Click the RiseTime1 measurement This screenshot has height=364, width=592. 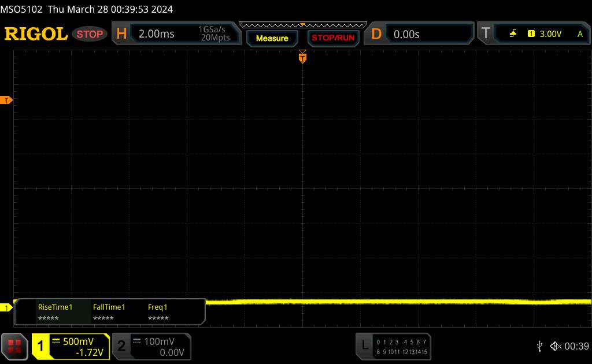(x=55, y=313)
